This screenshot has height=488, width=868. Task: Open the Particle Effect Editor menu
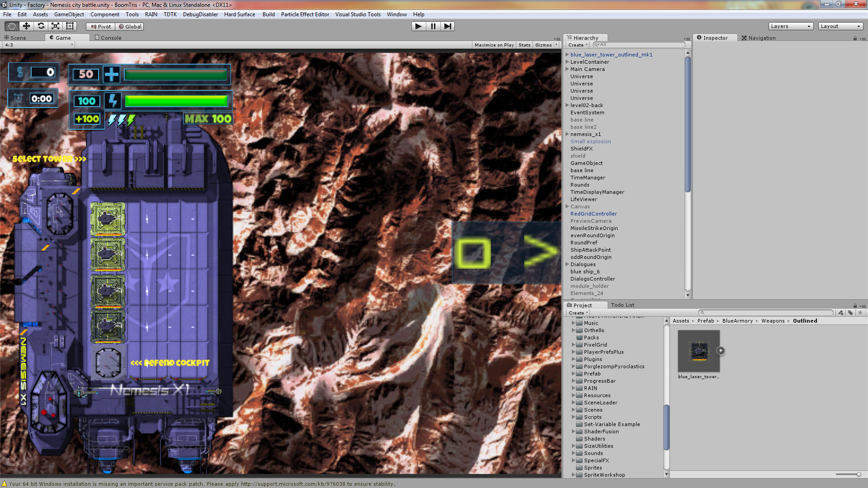click(x=305, y=14)
